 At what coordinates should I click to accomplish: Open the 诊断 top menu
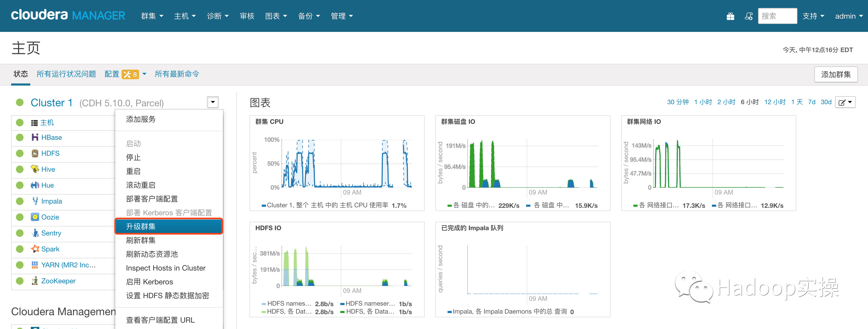tap(218, 16)
